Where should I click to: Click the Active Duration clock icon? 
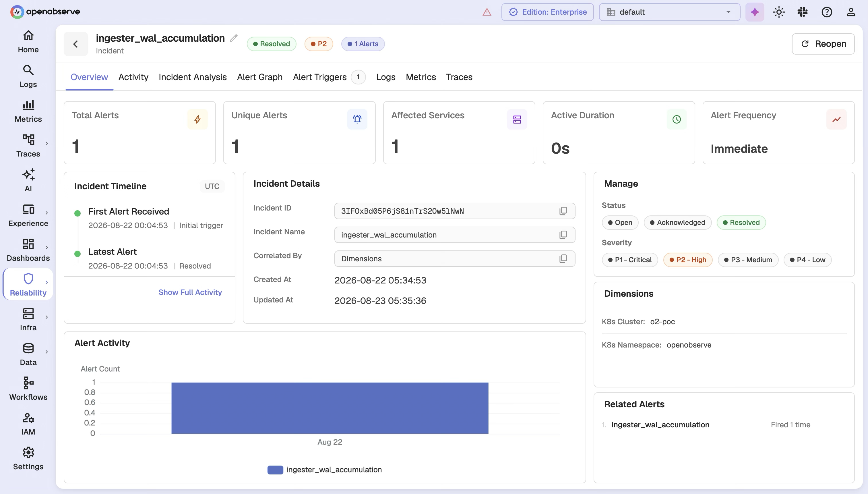coord(677,119)
